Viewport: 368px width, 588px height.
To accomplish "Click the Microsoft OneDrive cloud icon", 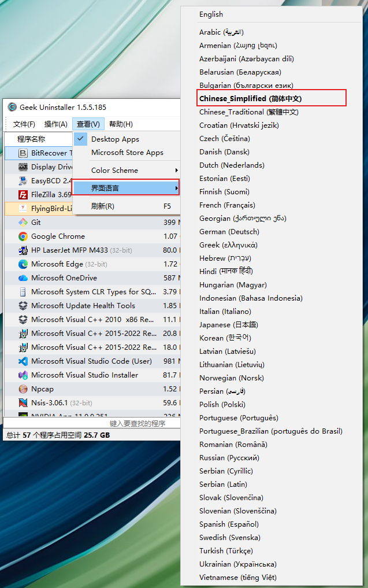I will pos(23,278).
